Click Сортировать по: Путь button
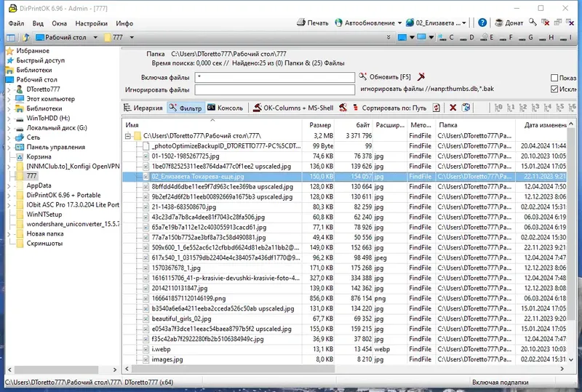This screenshot has width=582, height=392. (389, 108)
